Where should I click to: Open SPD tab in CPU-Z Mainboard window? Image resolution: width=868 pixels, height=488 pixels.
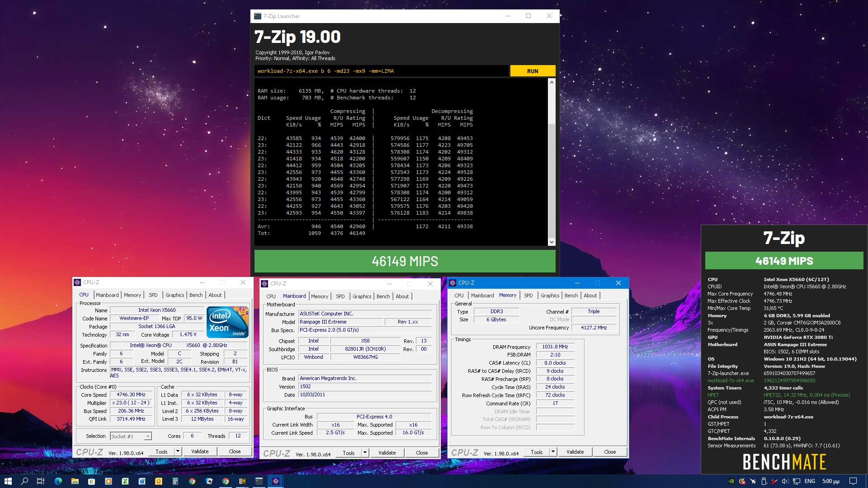(x=340, y=296)
